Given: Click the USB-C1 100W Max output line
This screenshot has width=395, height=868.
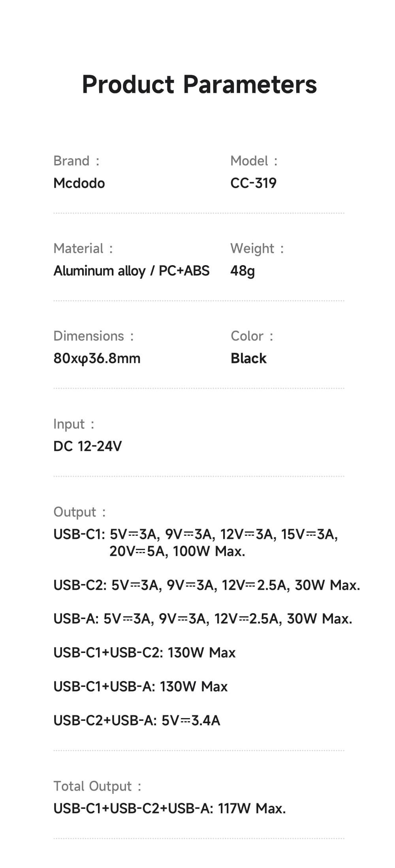Looking at the screenshot, I should pos(196,542).
